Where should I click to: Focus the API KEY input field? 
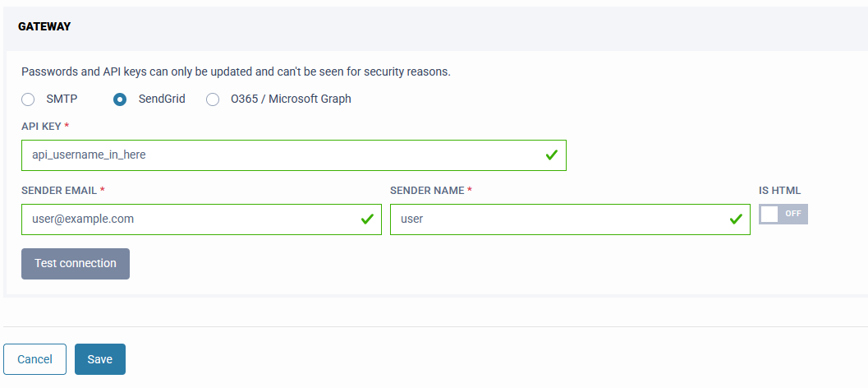(x=279, y=155)
